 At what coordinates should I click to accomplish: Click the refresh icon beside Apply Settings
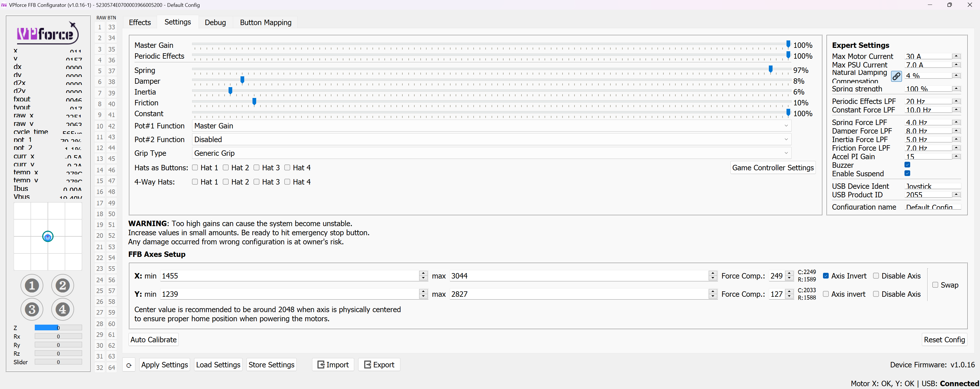(x=129, y=365)
